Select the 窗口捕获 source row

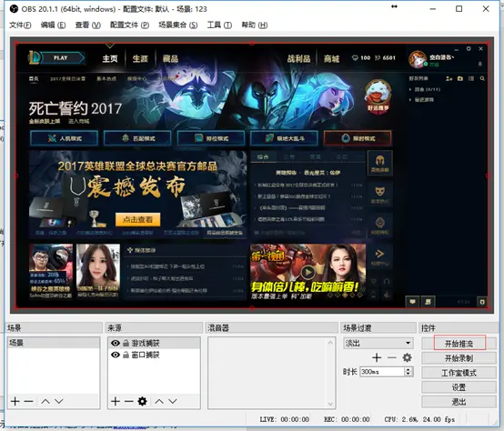154,355
